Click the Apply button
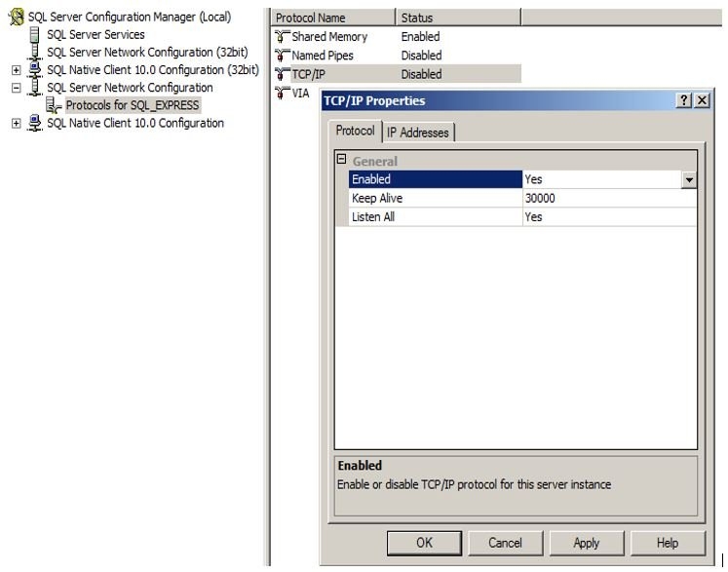Screen dimensions: 728x572 587,543
